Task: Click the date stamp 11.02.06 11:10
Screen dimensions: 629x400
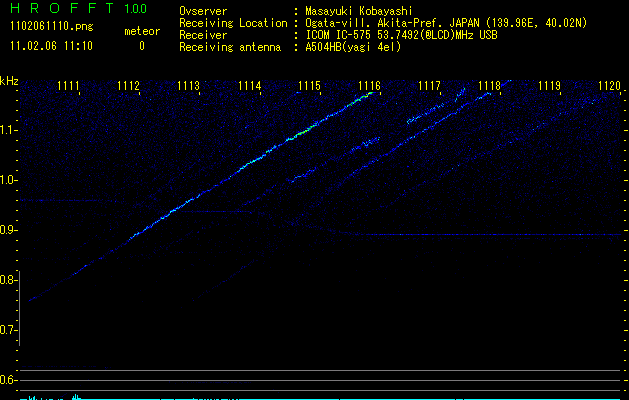Action: [51, 46]
